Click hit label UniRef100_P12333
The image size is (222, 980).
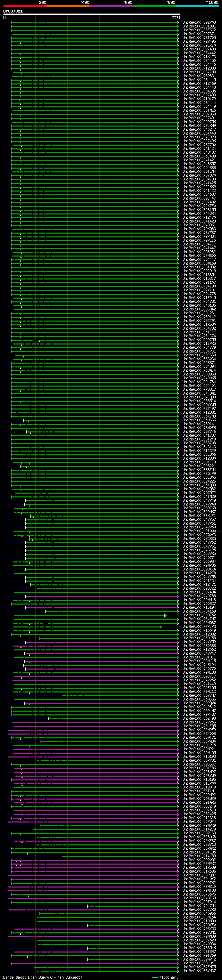click(x=199, y=68)
